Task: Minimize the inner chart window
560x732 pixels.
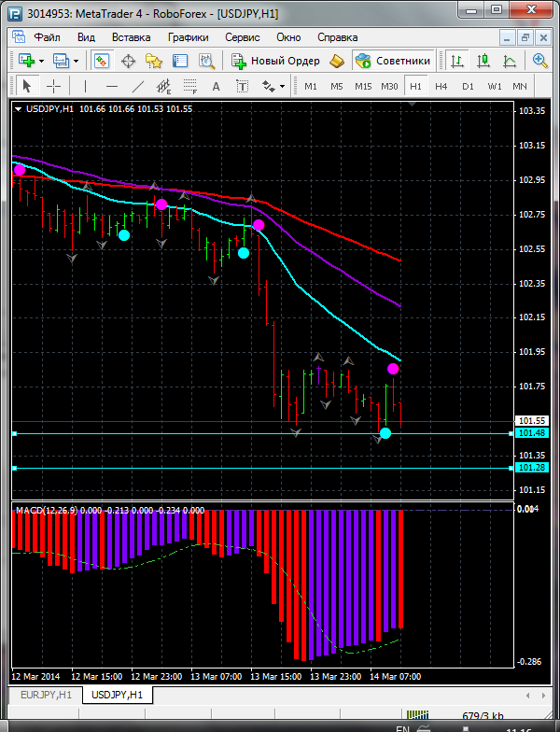Action: tap(508, 37)
